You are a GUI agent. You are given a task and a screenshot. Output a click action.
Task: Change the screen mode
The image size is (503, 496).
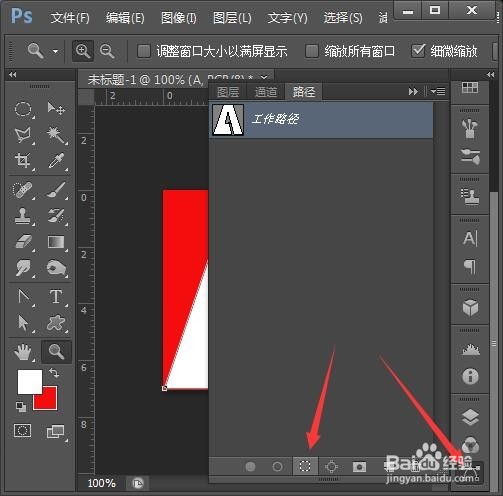point(55,431)
